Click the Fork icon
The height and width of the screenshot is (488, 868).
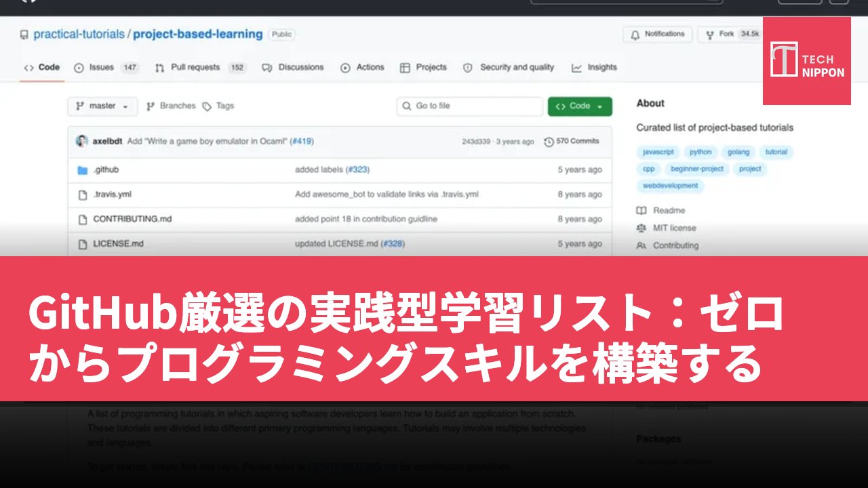(710, 35)
